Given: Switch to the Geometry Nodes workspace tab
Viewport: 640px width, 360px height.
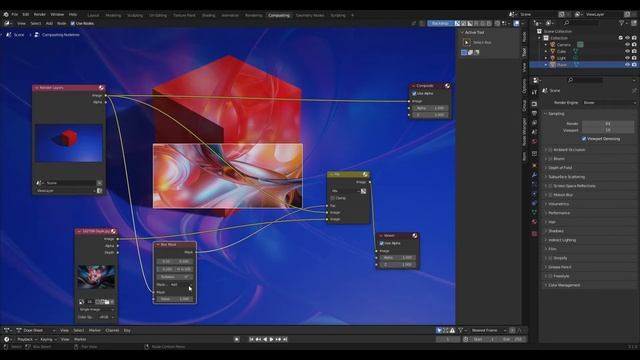Looking at the screenshot, I should point(310,15).
